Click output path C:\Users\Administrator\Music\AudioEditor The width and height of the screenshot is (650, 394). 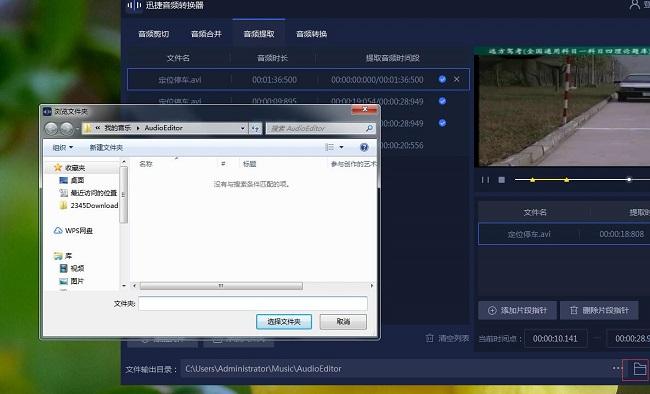tap(263, 369)
